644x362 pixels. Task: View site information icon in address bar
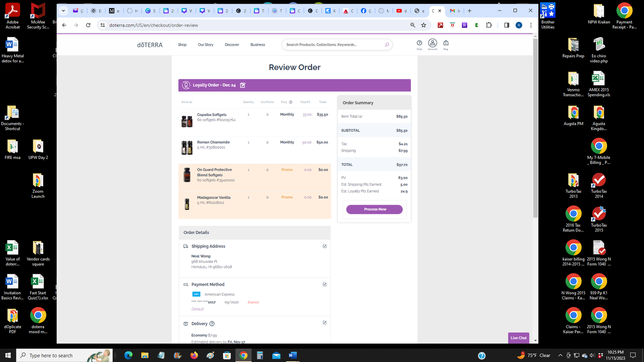coord(102,25)
